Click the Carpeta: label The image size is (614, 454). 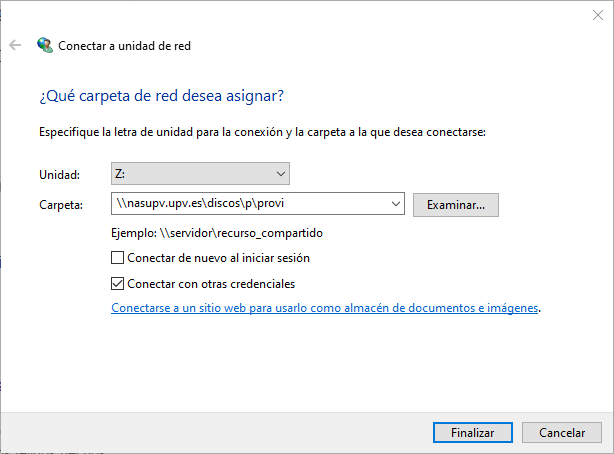click(60, 205)
